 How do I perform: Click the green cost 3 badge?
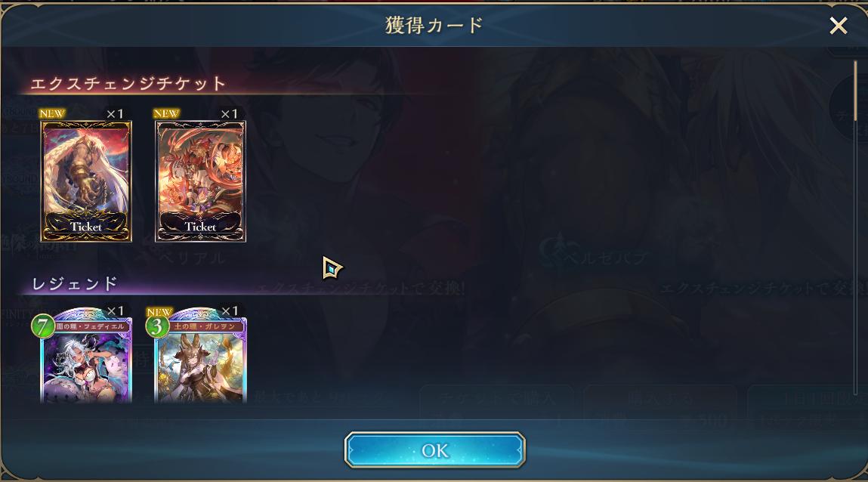tap(157, 326)
